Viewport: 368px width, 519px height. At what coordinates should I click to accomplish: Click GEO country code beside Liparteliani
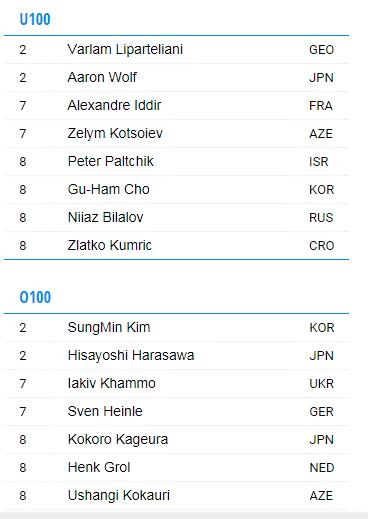tap(321, 50)
